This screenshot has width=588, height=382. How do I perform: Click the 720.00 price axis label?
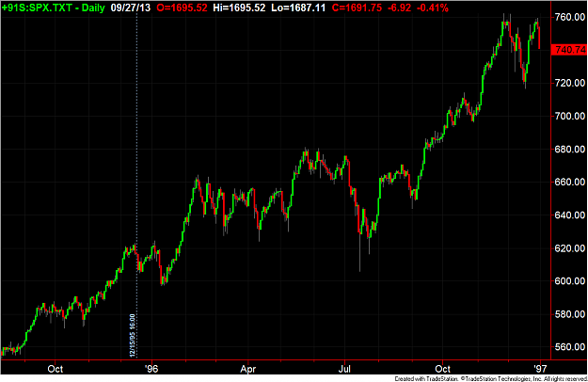[570, 83]
